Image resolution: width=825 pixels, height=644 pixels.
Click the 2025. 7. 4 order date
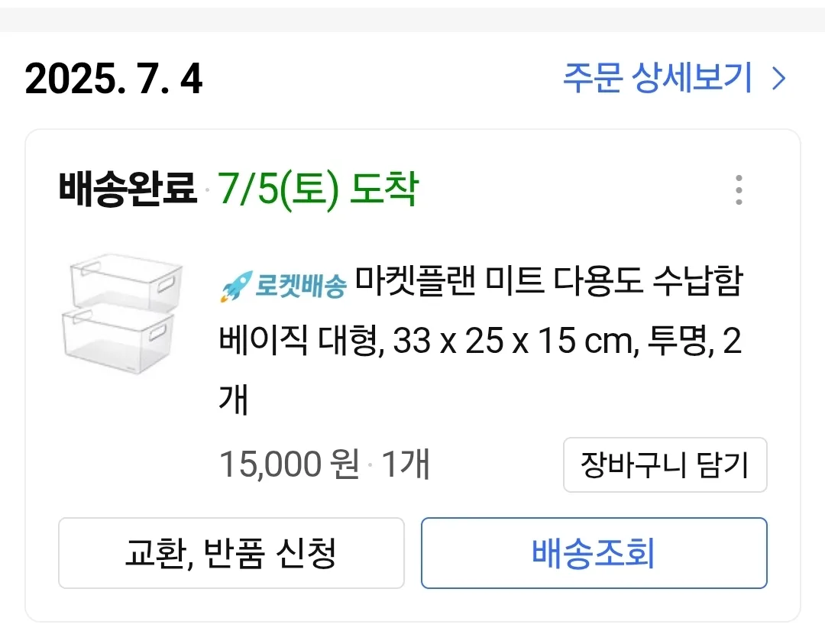(x=114, y=79)
